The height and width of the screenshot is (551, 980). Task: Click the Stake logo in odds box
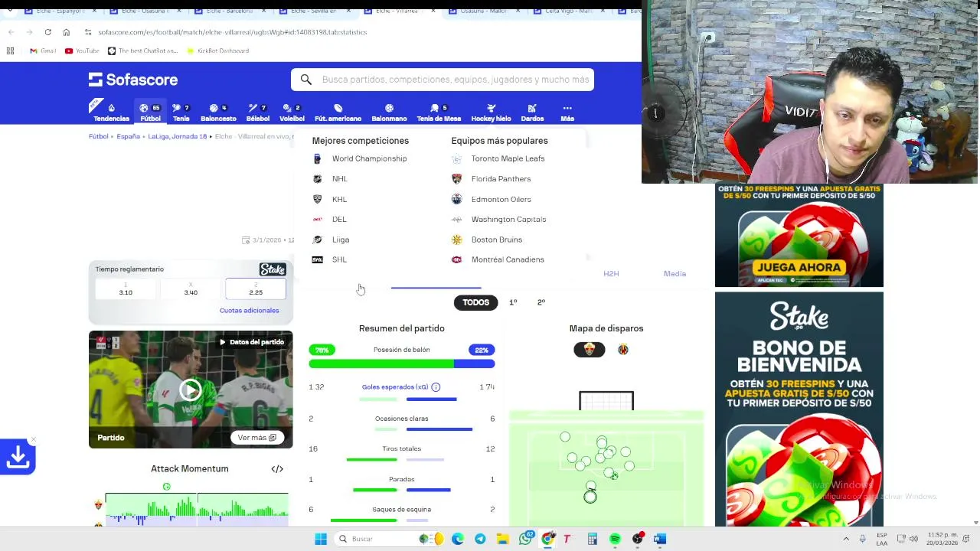[273, 269]
